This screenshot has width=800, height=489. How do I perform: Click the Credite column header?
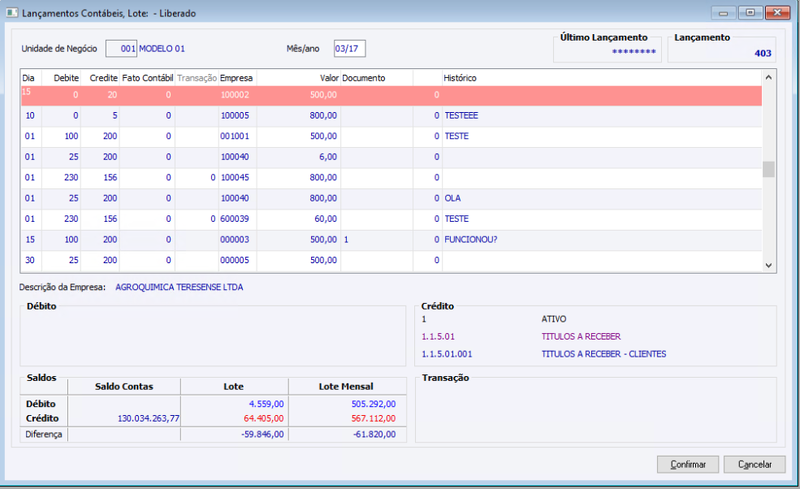(x=104, y=78)
